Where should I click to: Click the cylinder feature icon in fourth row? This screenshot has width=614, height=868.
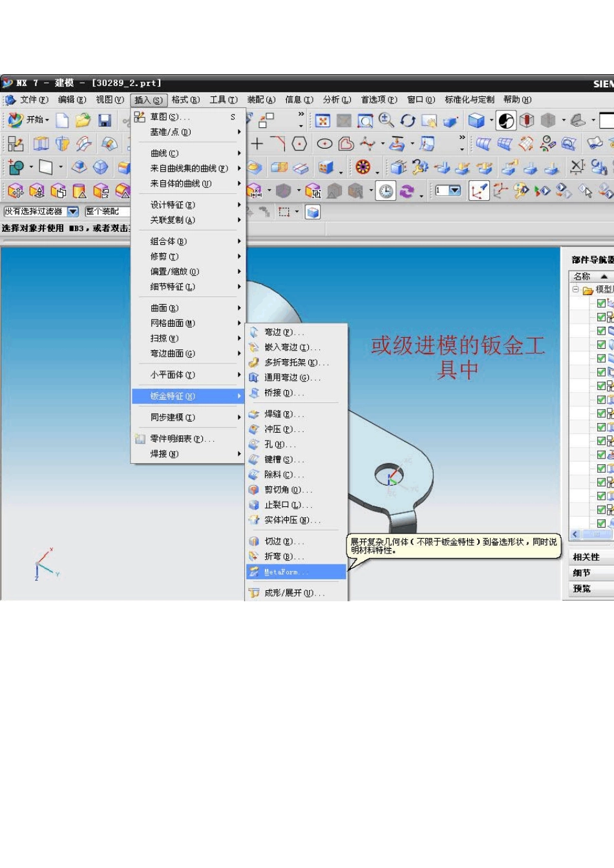pyautogui.click(x=79, y=191)
